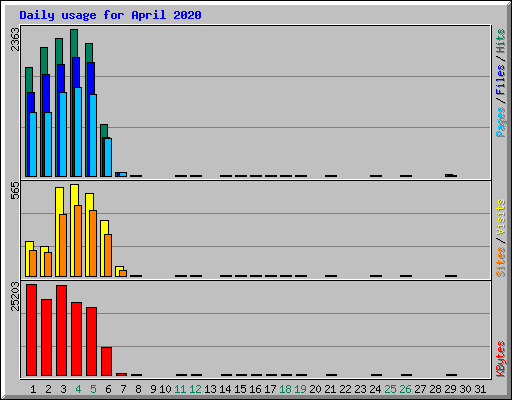Select day label 29 on the x-axis
The image size is (512, 400).
click(x=450, y=389)
